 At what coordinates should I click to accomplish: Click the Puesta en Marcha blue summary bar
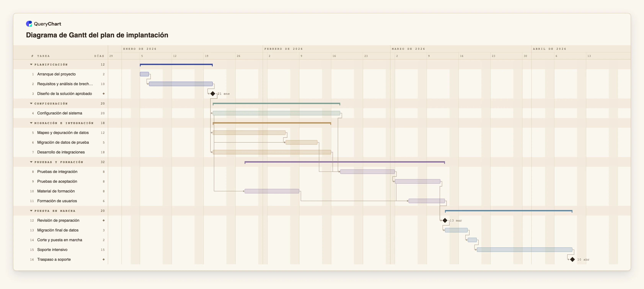coord(509,211)
